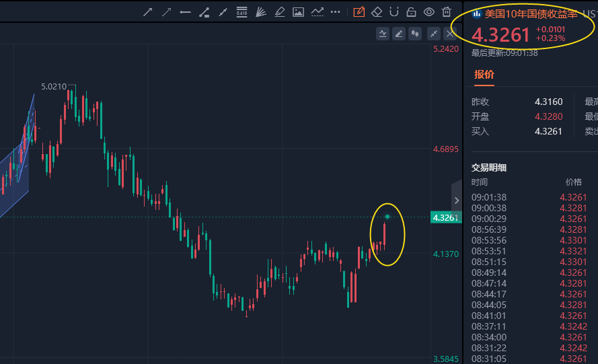Click the 交易明细 section header
This screenshot has height=364, width=598.
click(x=488, y=168)
